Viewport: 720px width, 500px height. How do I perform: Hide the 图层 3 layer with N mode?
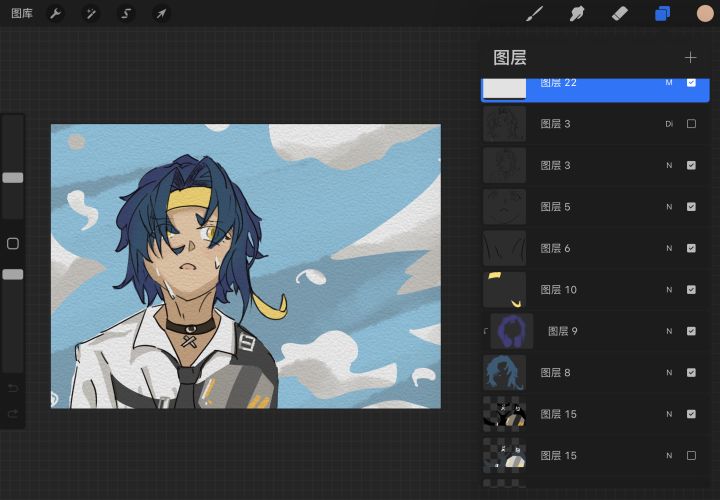(691, 165)
